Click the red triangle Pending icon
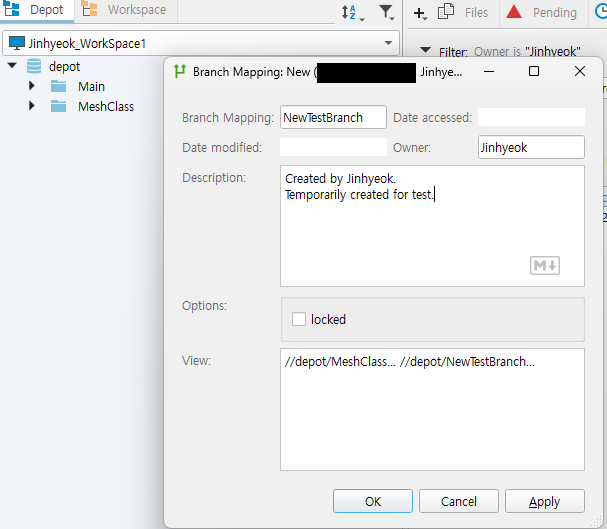The height and width of the screenshot is (529, 607). pos(514,12)
